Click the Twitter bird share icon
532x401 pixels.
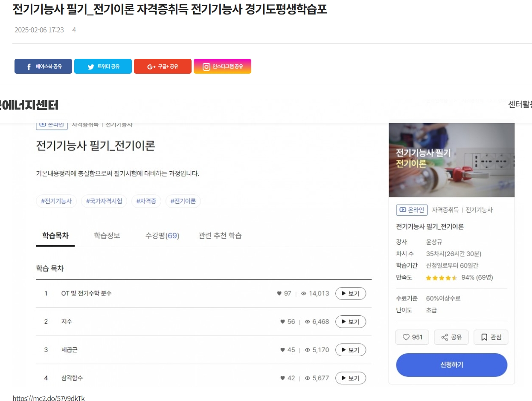click(90, 67)
